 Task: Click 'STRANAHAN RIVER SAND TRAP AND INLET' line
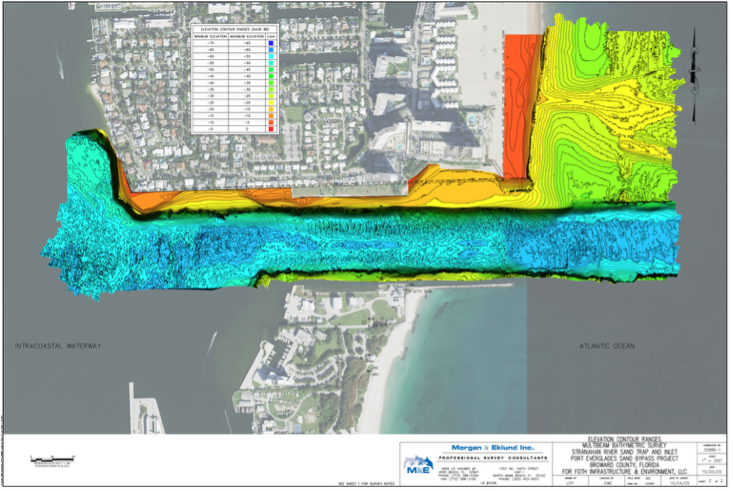click(624, 452)
